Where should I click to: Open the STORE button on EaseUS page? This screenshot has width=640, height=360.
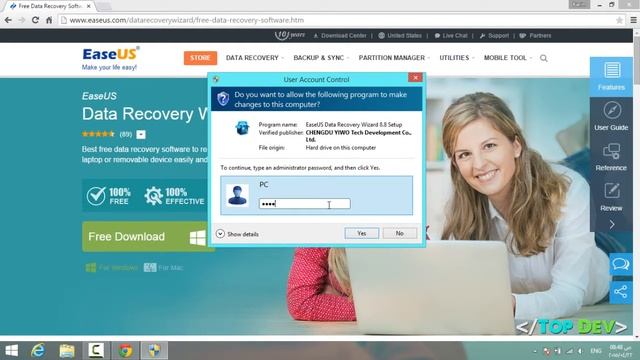pos(200,58)
